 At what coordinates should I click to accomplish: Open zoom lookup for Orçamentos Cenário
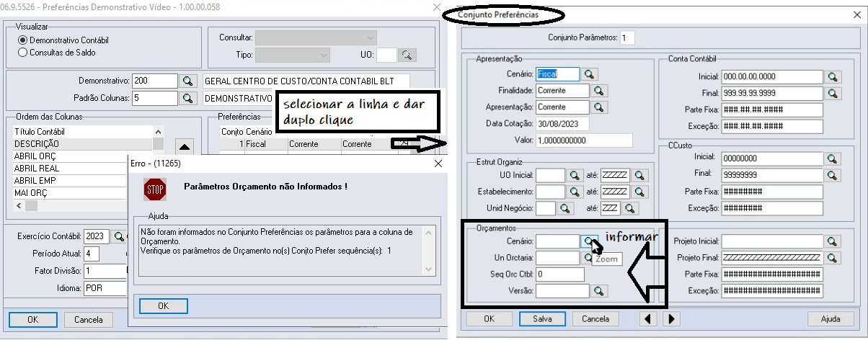590,241
